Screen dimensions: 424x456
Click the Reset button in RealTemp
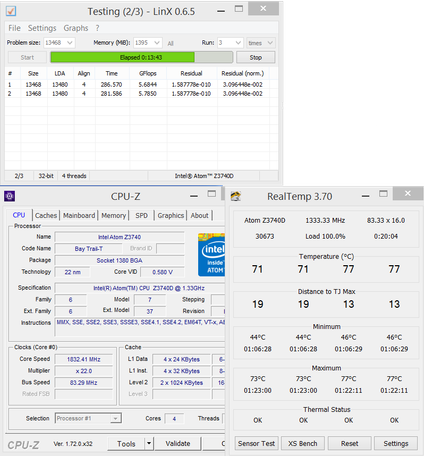tap(349, 444)
